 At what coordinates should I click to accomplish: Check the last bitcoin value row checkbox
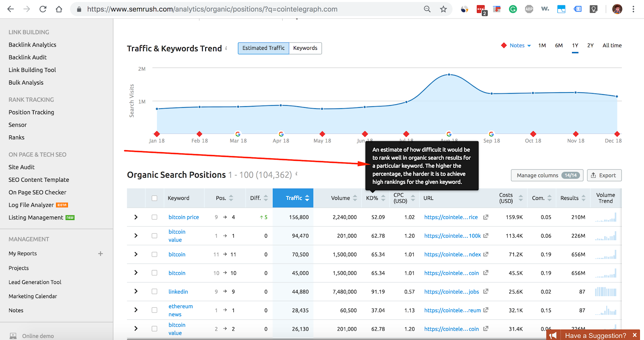pos(154,329)
